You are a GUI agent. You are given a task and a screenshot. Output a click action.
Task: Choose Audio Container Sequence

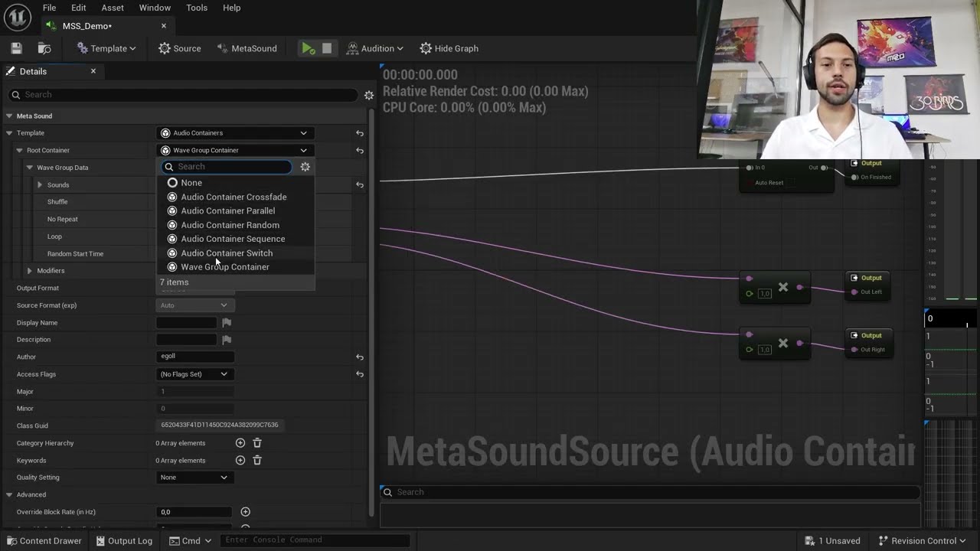click(237, 239)
